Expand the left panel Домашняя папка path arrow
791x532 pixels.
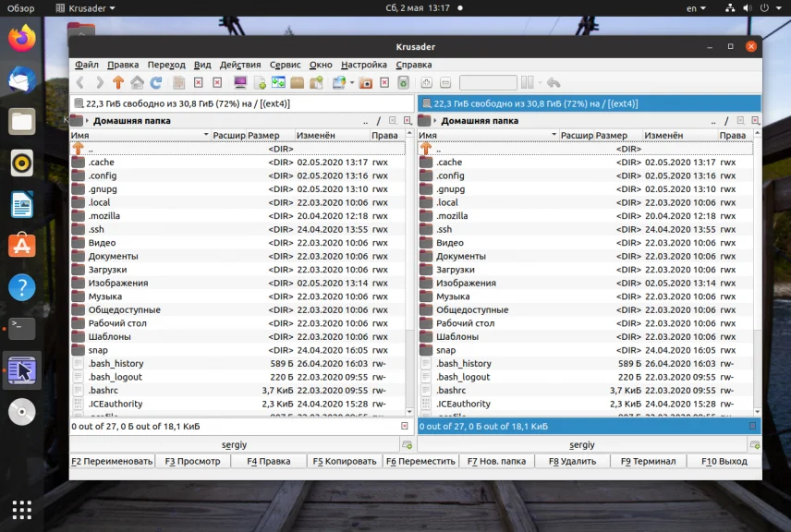click(x=87, y=121)
